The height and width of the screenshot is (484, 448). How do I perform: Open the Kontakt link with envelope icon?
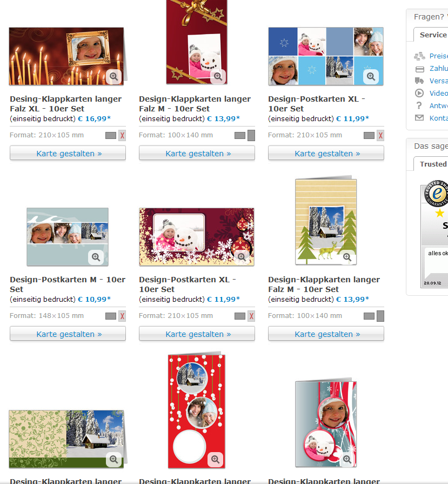pyautogui.click(x=438, y=118)
